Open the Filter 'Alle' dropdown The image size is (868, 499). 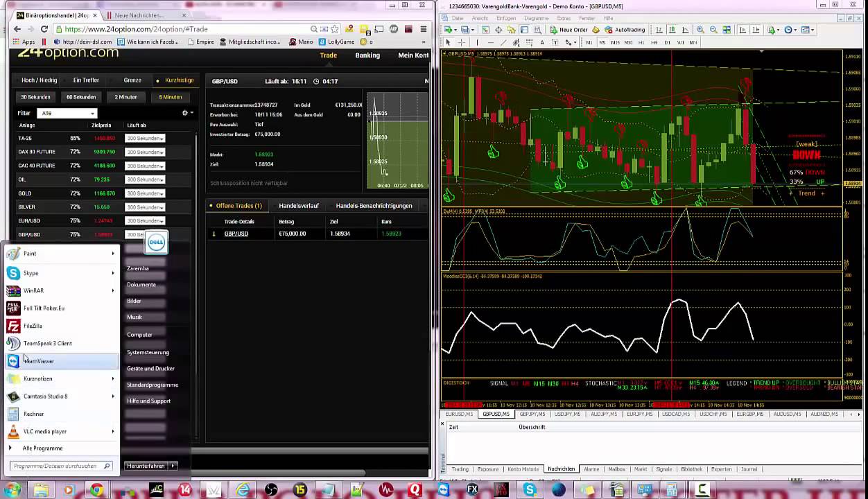click(67, 113)
